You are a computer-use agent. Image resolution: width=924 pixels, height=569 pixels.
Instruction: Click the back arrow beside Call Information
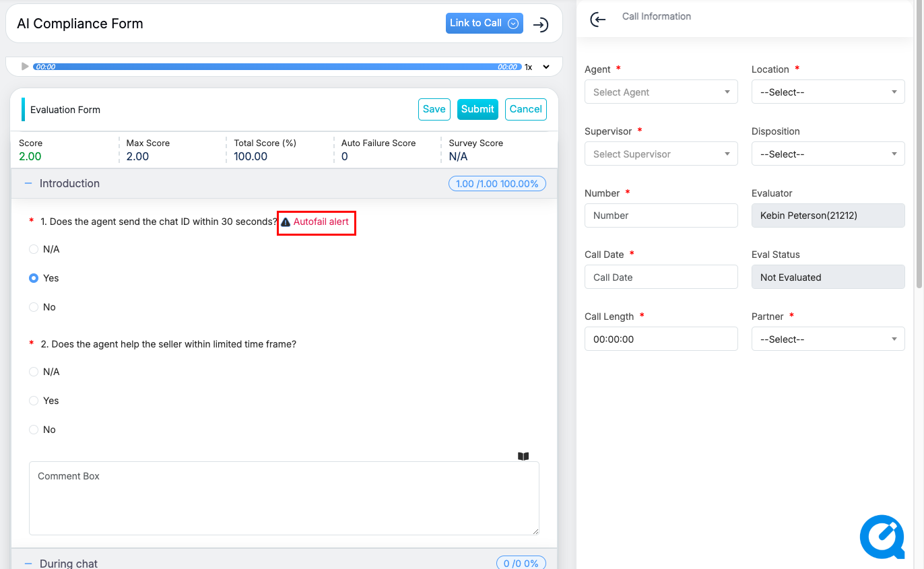[x=597, y=20]
